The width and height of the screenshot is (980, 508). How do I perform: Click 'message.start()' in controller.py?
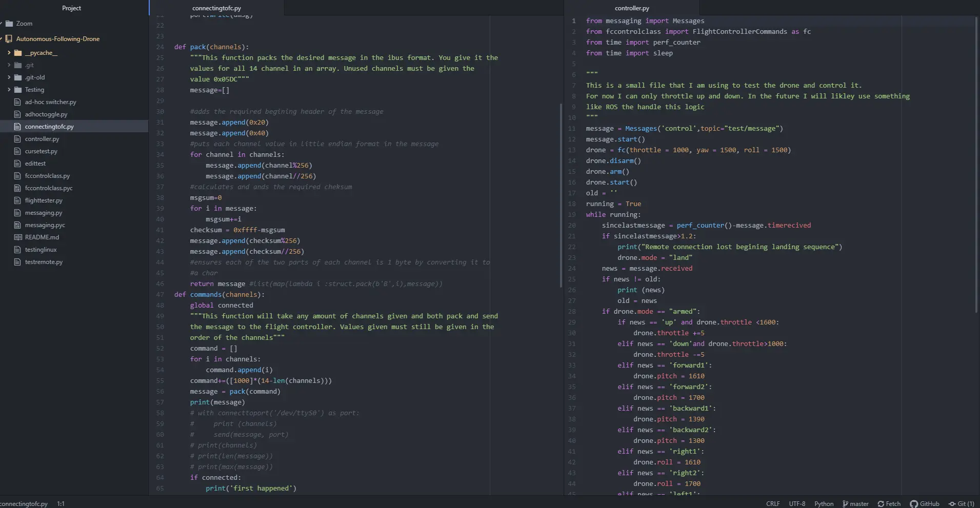pos(615,139)
